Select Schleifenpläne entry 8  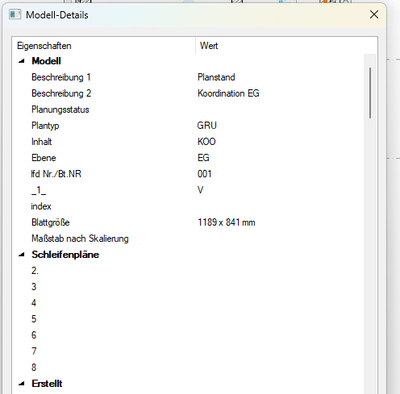click(189, 367)
